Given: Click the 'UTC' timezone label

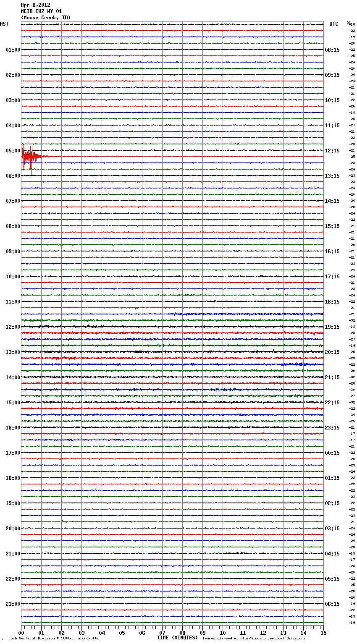Looking at the screenshot, I should 334,24.
